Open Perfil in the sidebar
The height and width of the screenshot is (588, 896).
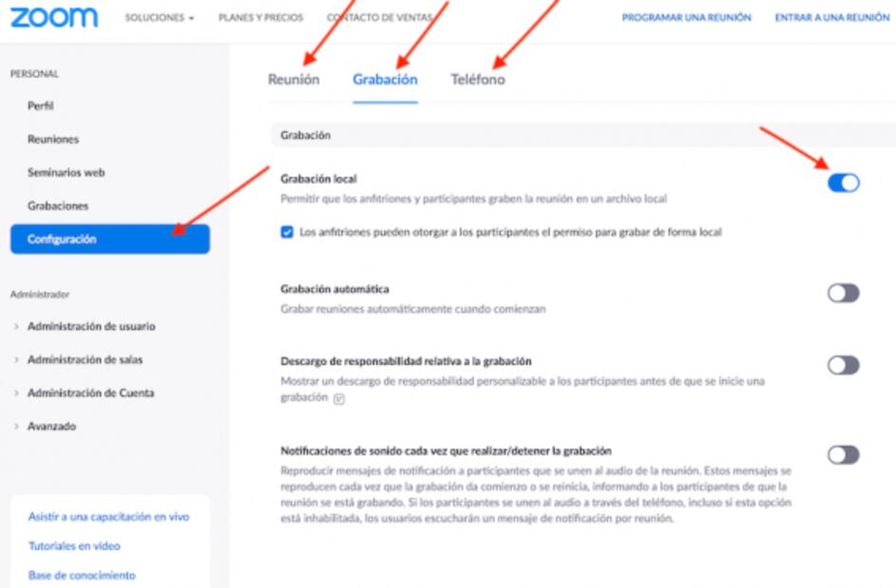(x=41, y=105)
